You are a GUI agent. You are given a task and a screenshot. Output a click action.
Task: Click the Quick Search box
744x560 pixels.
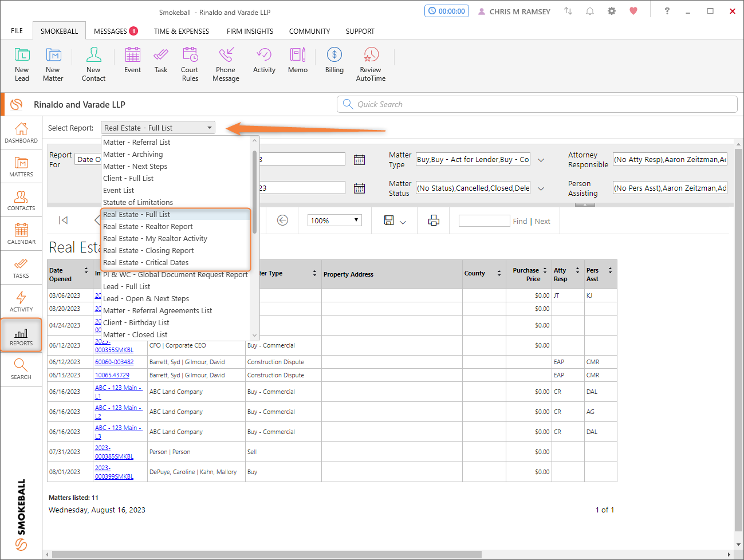pyautogui.click(x=537, y=104)
